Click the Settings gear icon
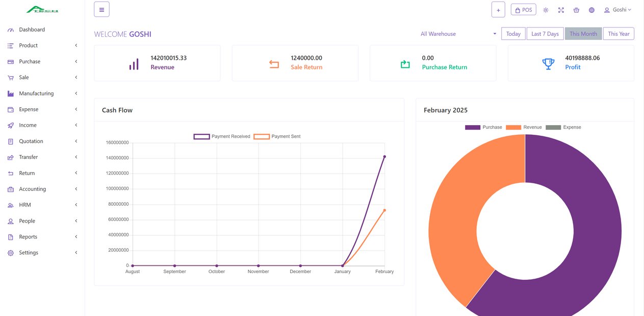The image size is (644, 316). tap(11, 253)
